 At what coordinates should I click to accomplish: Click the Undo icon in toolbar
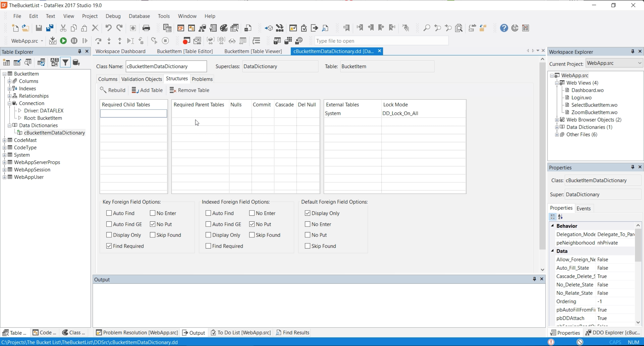108,28
